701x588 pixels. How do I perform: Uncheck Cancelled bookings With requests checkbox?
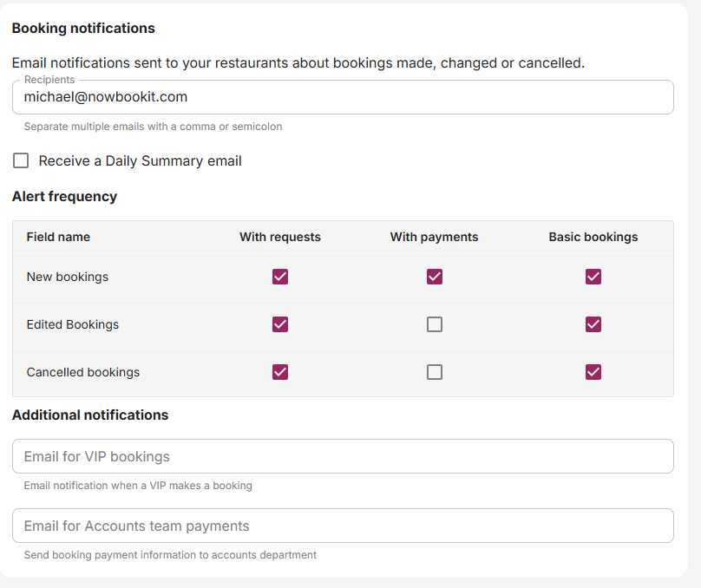point(280,372)
